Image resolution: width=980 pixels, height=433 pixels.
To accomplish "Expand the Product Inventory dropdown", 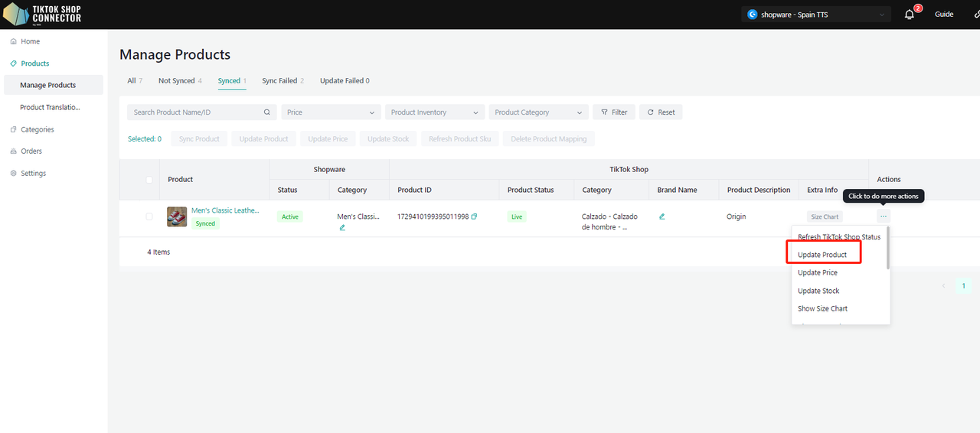I will coord(435,112).
